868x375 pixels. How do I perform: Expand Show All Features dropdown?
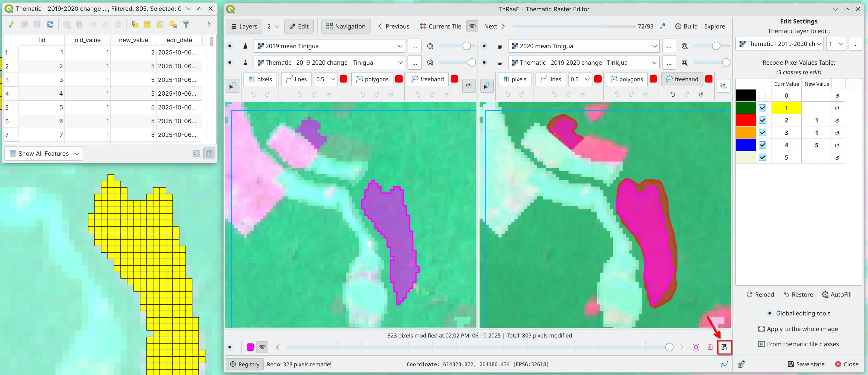(44, 154)
